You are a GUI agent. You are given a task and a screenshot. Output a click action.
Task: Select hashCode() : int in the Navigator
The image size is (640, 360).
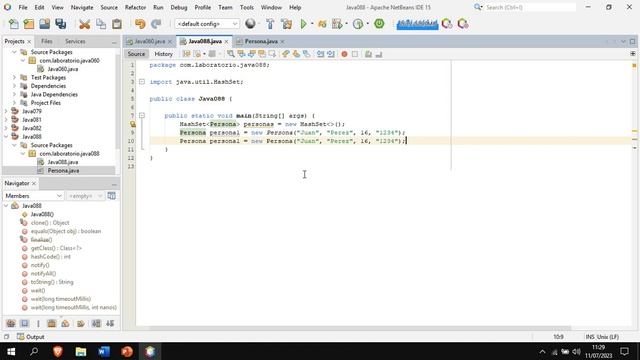[51, 257]
